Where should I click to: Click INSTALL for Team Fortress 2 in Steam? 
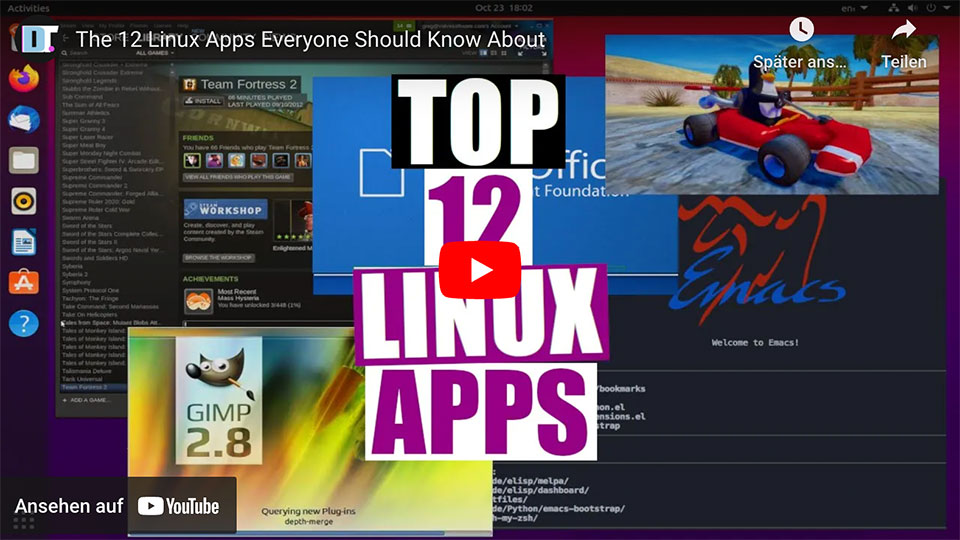point(203,101)
